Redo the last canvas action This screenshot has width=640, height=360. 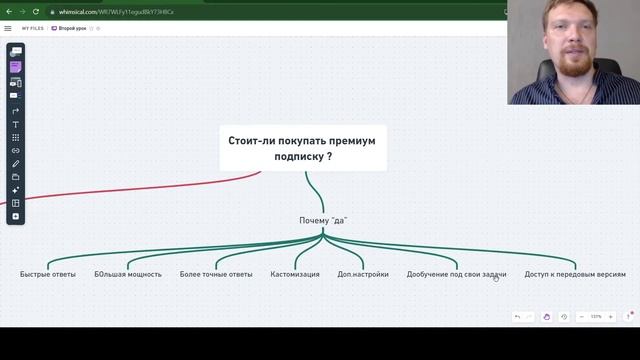click(x=529, y=317)
